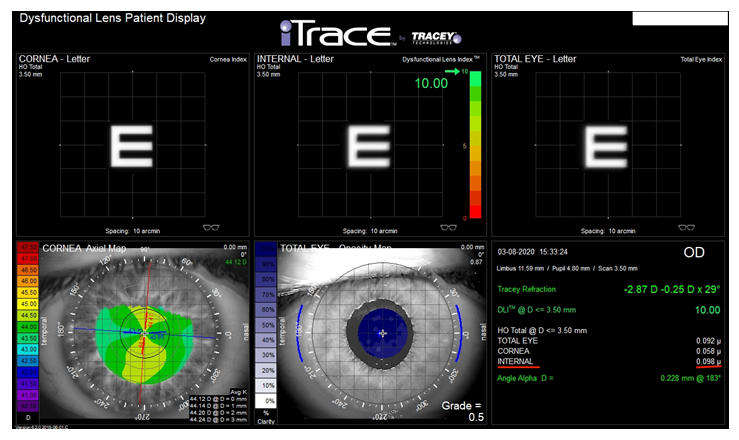Select the 90% clarity swatch
The height and width of the screenshot is (440, 739).
(x=266, y=264)
